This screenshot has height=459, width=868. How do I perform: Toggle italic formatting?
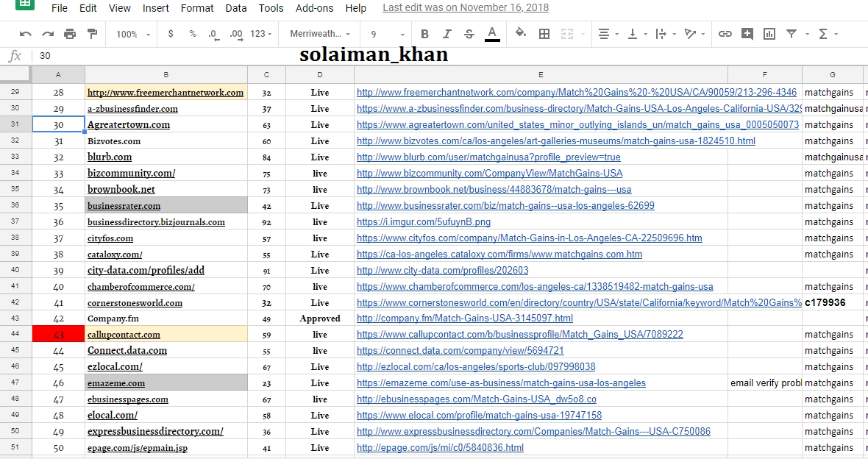447,34
